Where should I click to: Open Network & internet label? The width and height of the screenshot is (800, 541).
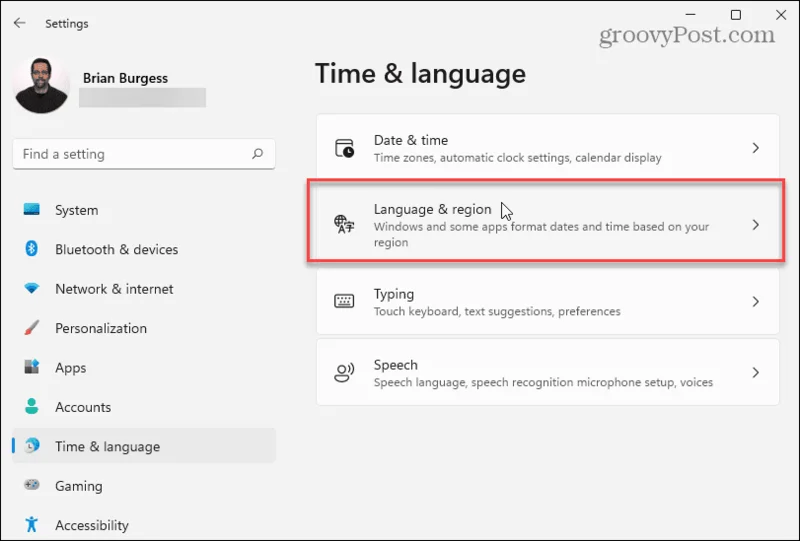tap(114, 289)
